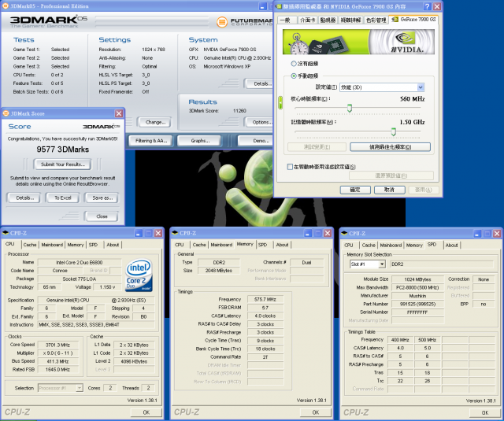
Task: Click OK in the right CPU-Z window
Action: pyautogui.click(x=485, y=412)
